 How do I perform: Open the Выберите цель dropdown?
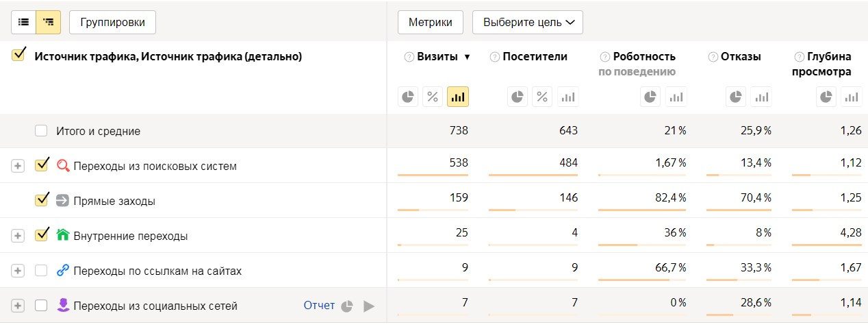coord(528,22)
